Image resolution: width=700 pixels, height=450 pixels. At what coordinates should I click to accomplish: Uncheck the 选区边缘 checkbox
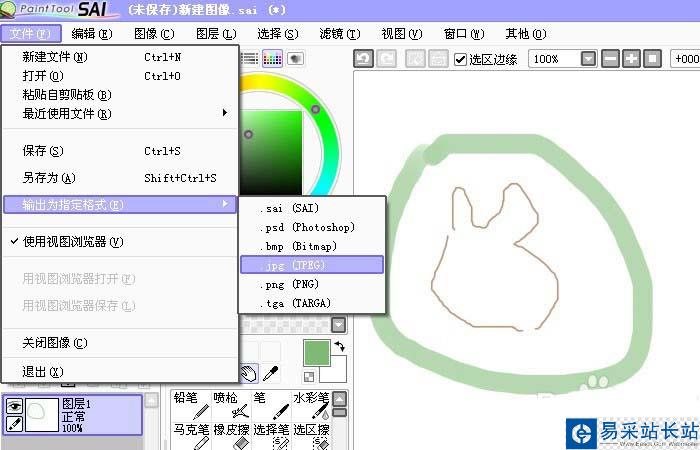460,59
